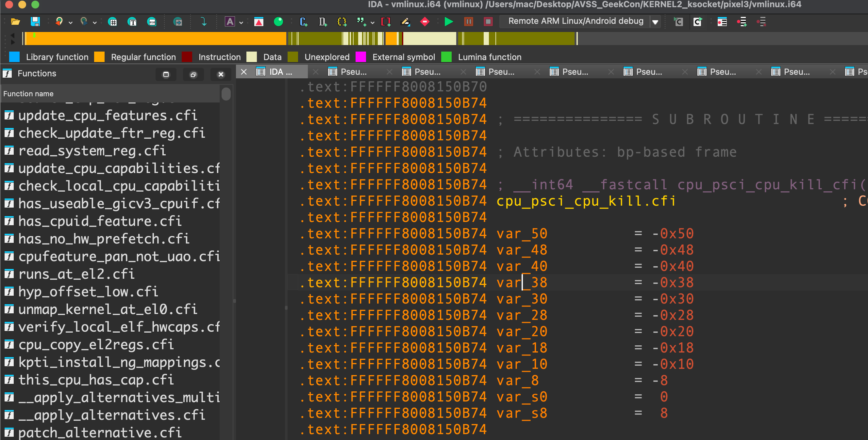
Task: Start the debugger with green play button
Action: pyautogui.click(x=448, y=22)
